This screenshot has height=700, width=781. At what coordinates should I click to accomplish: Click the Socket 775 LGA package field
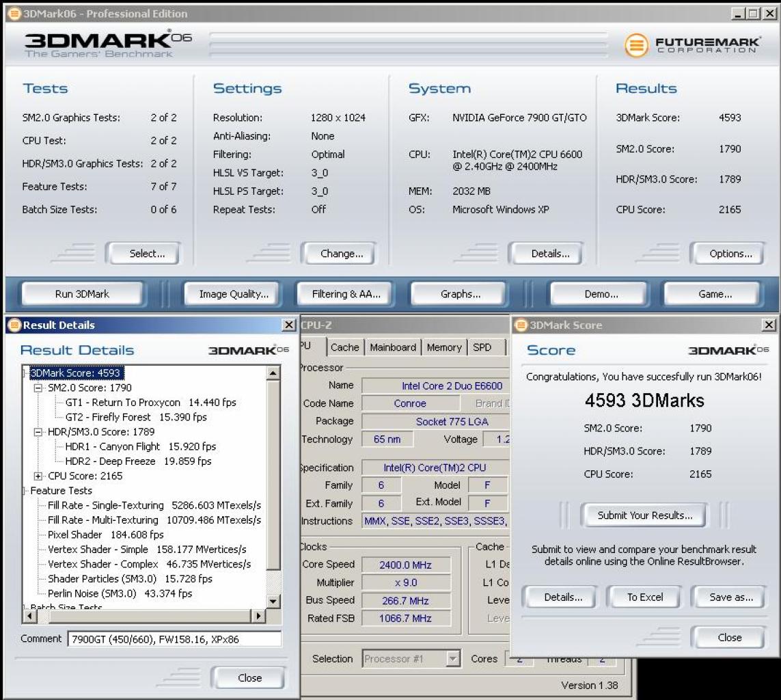point(437,422)
